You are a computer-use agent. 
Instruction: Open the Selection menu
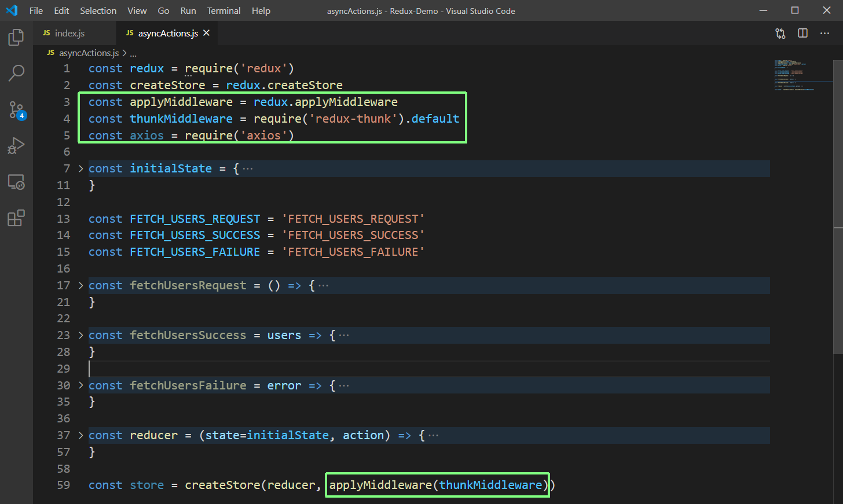click(98, 10)
